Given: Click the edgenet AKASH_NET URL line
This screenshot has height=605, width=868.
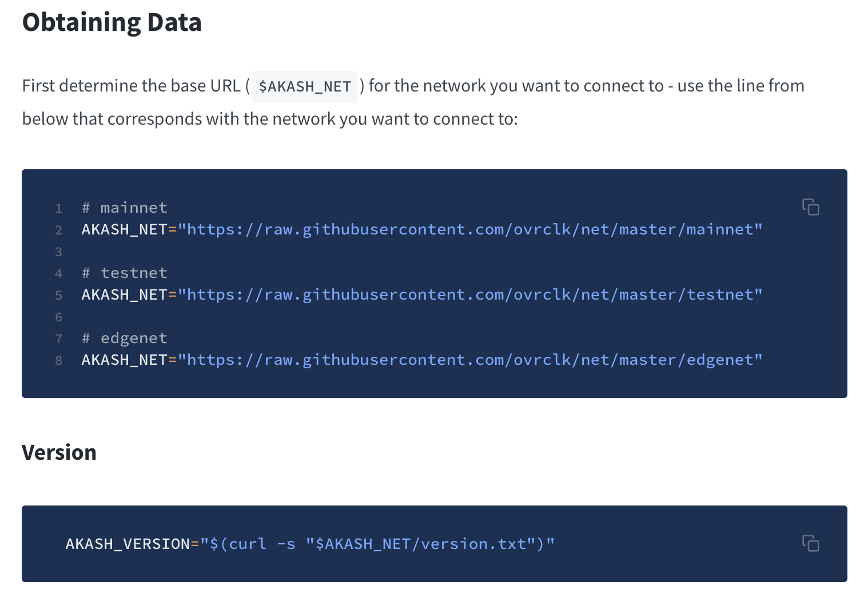Looking at the screenshot, I should click(x=422, y=360).
